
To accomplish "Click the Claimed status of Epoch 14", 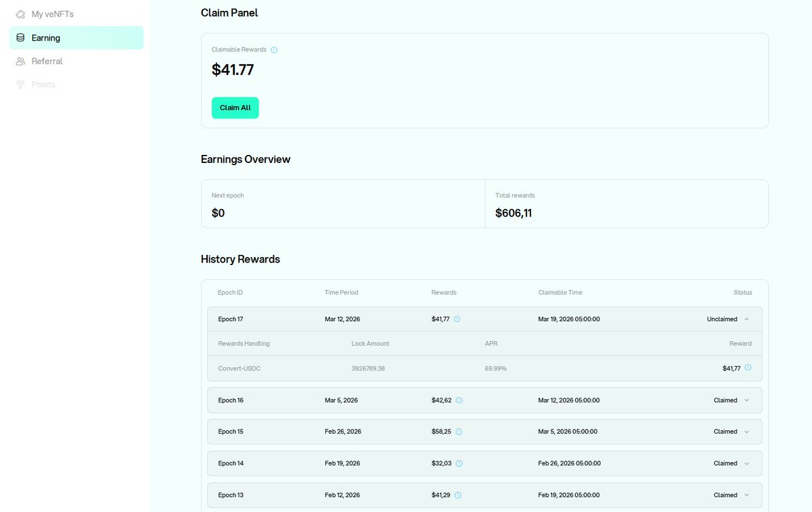I will (x=725, y=463).
